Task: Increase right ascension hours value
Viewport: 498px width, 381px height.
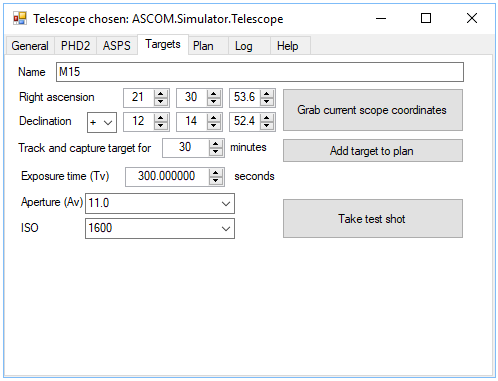Action: click(161, 94)
